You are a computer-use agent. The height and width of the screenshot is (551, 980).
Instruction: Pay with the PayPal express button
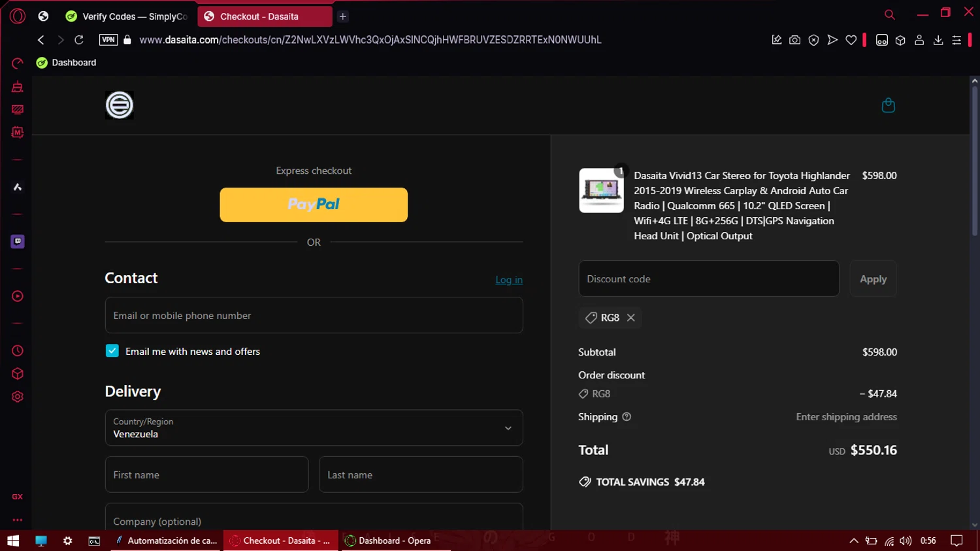click(x=314, y=205)
